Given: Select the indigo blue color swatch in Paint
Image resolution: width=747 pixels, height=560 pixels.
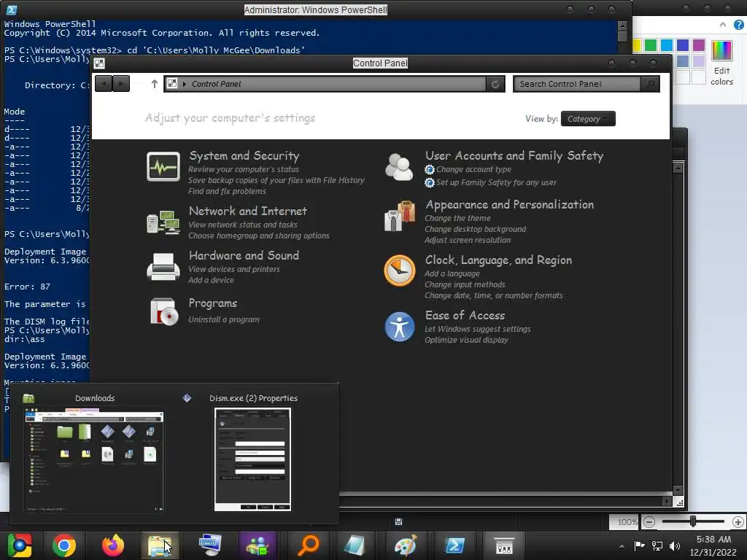Looking at the screenshot, I should [682, 45].
